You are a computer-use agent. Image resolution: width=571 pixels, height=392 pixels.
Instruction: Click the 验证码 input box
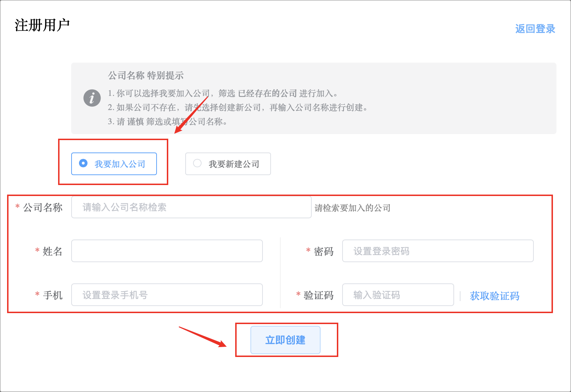(x=398, y=295)
